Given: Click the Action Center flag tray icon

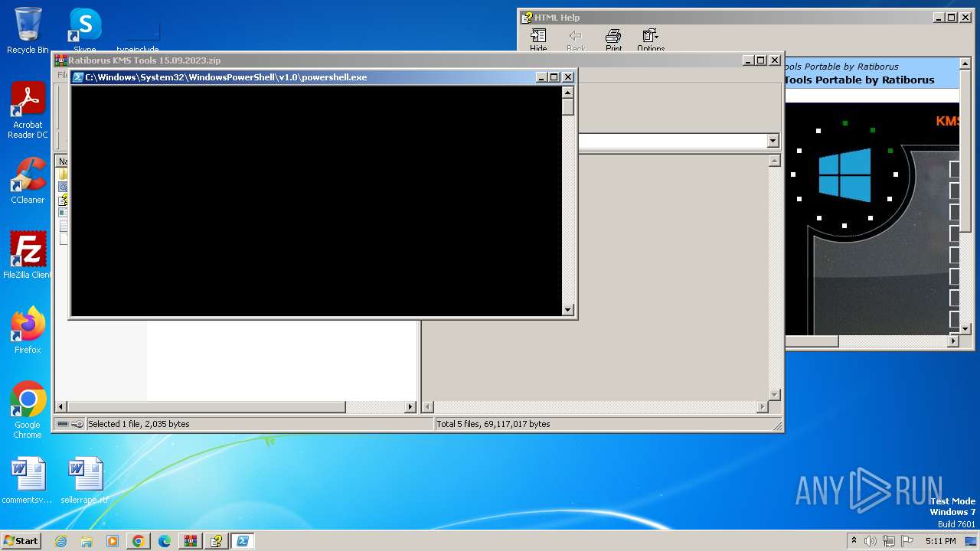Looking at the screenshot, I should pyautogui.click(x=907, y=541).
